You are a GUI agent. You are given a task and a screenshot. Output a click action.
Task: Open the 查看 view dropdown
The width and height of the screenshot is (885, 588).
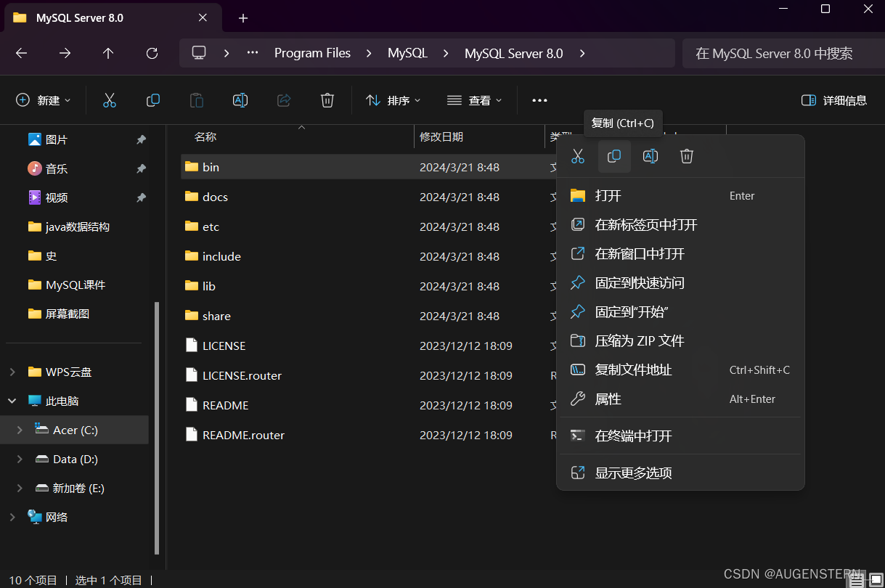[475, 100]
